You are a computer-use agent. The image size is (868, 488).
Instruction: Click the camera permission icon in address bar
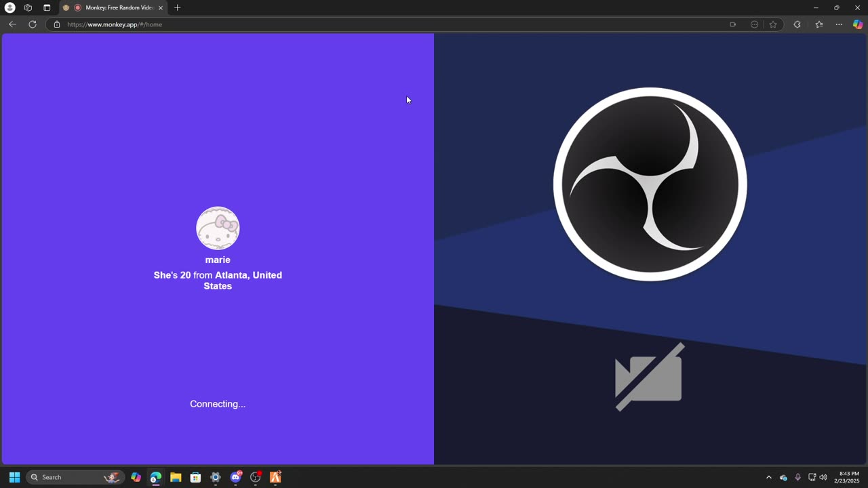click(732, 24)
